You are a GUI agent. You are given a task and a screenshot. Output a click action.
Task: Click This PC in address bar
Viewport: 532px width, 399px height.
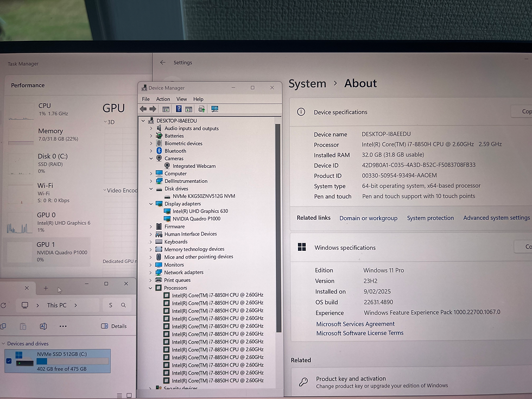pyautogui.click(x=56, y=305)
